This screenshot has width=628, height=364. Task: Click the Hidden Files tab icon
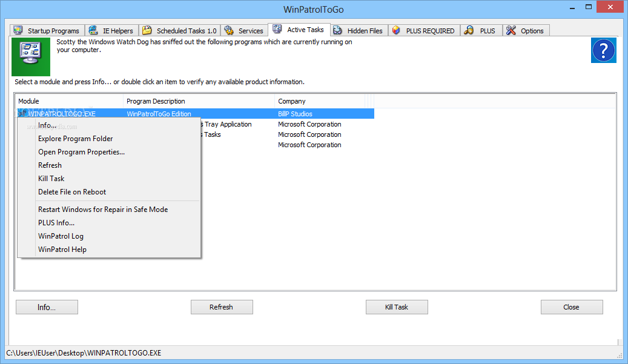click(x=338, y=30)
